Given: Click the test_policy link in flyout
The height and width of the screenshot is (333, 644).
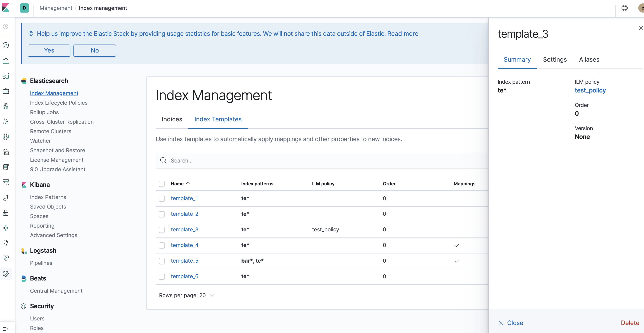Looking at the screenshot, I should click(590, 90).
